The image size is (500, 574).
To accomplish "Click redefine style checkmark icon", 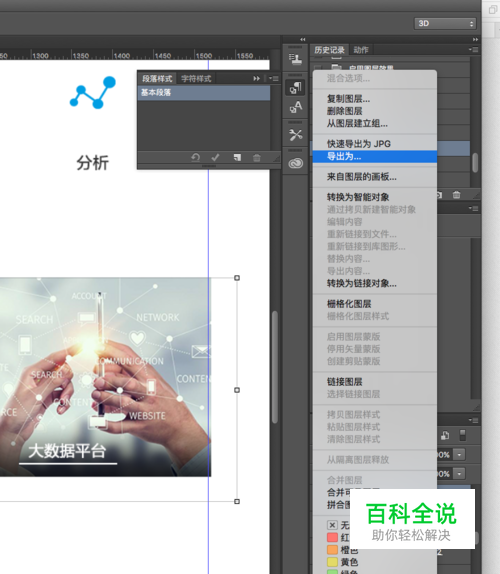I will click(216, 157).
